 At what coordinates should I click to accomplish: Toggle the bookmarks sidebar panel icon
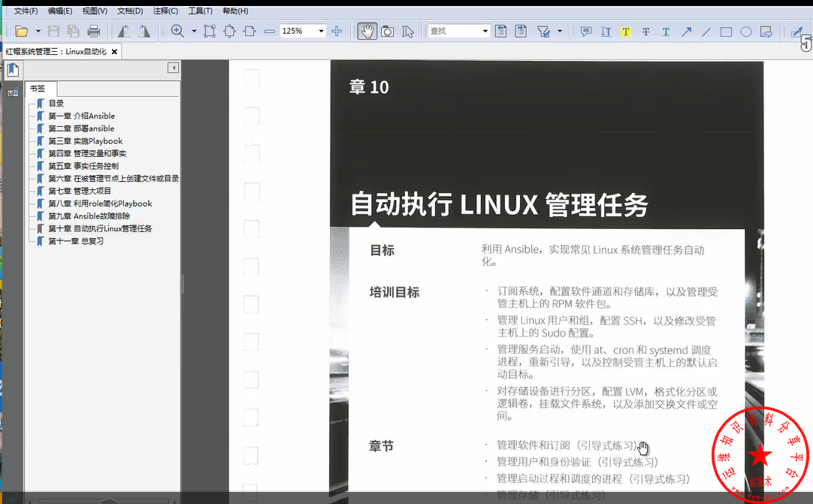coord(13,71)
